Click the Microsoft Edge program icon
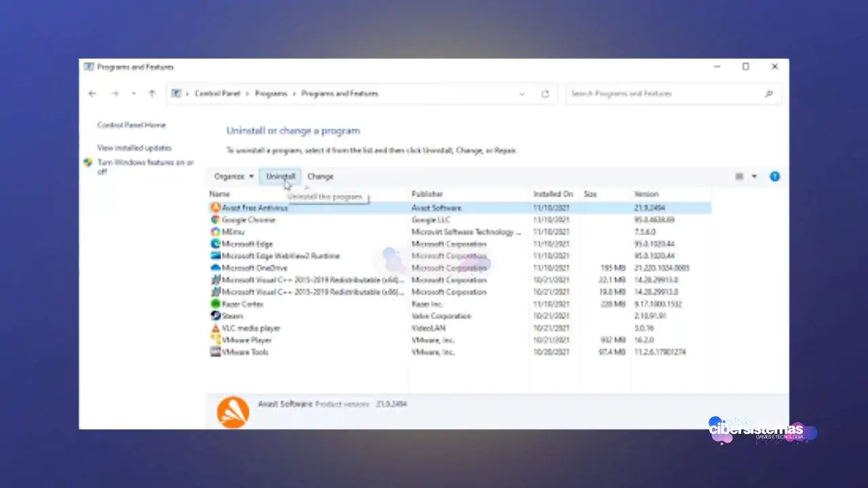This screenshot has width=868, height=488. click(216, 244)
